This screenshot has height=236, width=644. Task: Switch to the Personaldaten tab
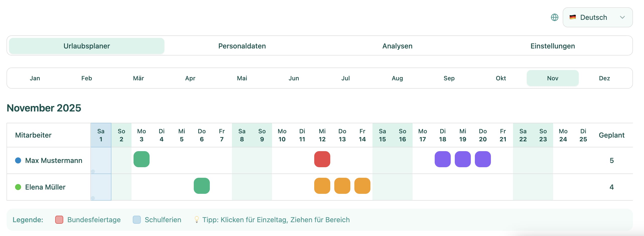pos(242,46)
